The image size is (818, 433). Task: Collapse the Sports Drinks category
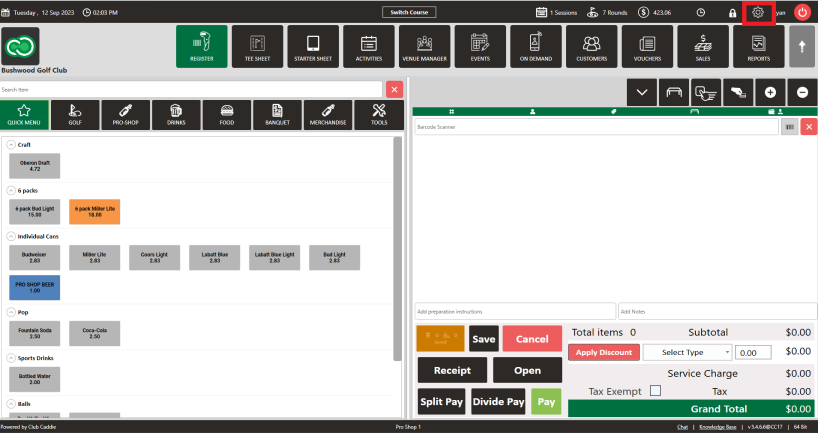[11, 358]
